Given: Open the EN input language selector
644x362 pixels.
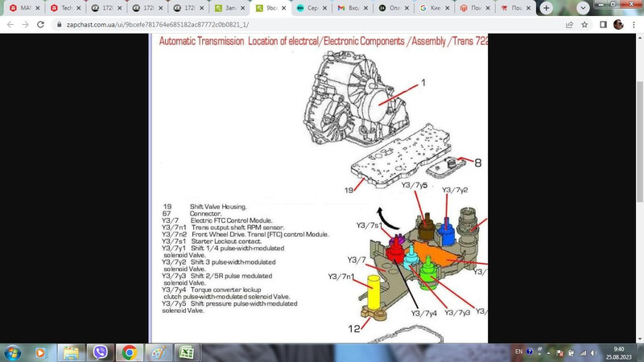Looking at the screenshot, I should pyautogui.click(x=518, y=352).
